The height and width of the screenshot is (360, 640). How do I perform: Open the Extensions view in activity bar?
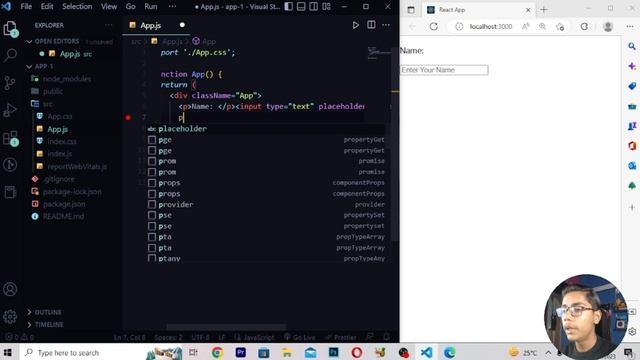pos(11,138)
